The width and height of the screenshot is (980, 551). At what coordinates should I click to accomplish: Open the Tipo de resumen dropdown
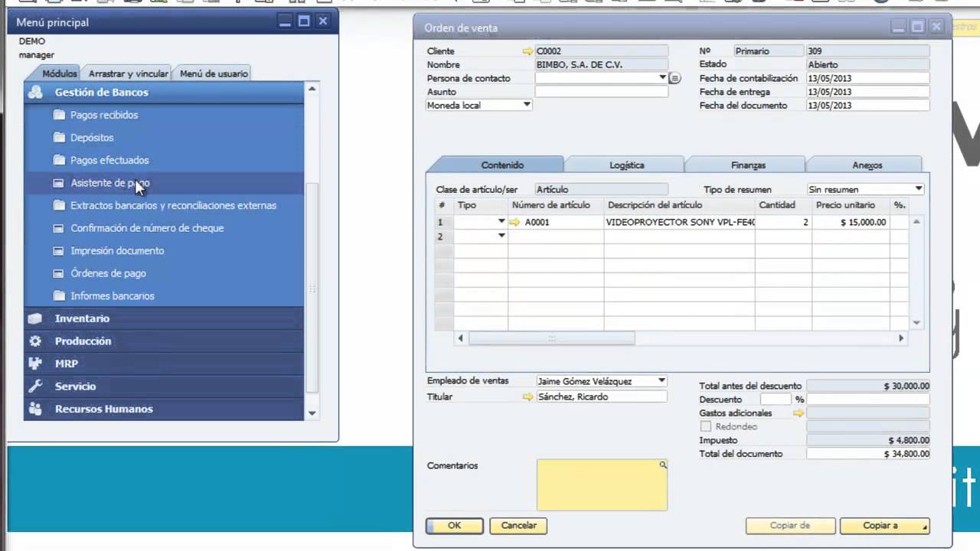[x=919, y=189]
